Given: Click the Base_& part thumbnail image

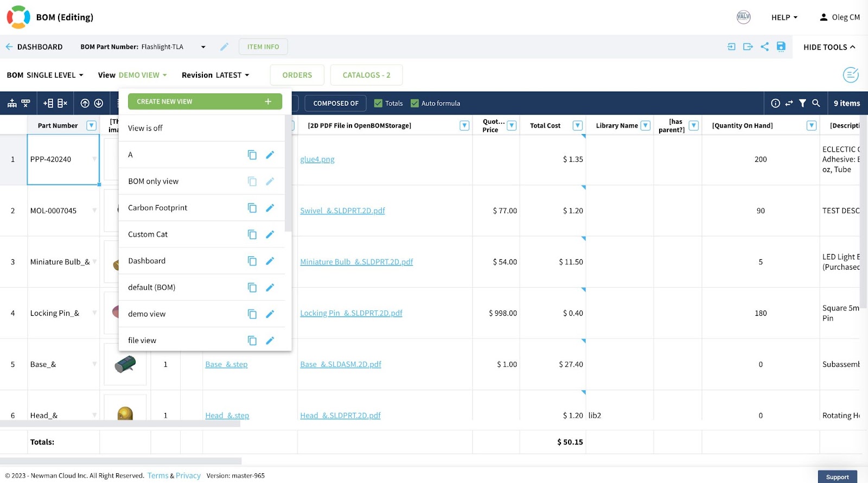Looking at the screenshot, I should point(125,364).
